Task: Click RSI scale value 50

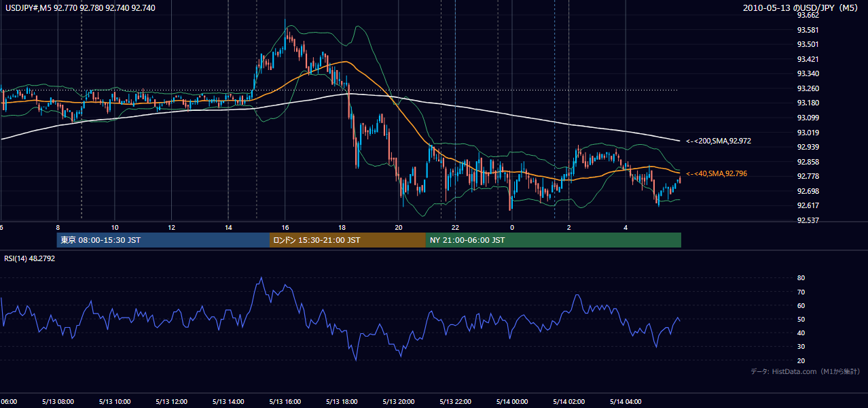Action: pyautogui.click(x=801, y=319)
